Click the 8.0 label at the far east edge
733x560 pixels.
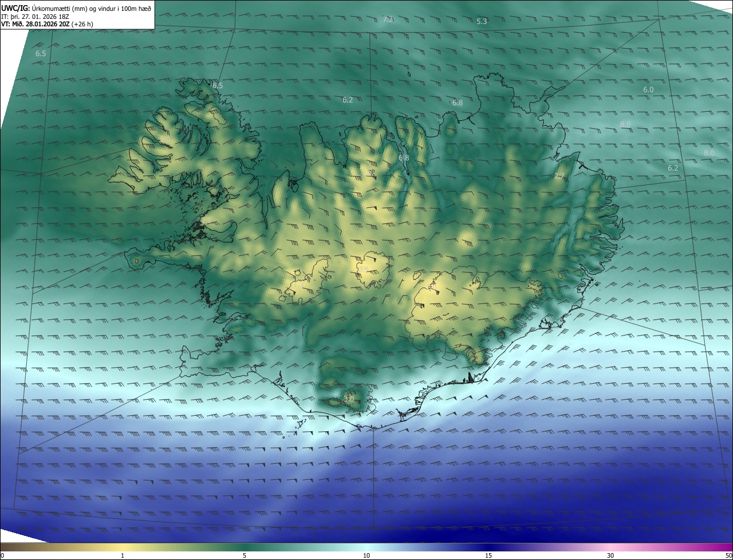[709, 153]
